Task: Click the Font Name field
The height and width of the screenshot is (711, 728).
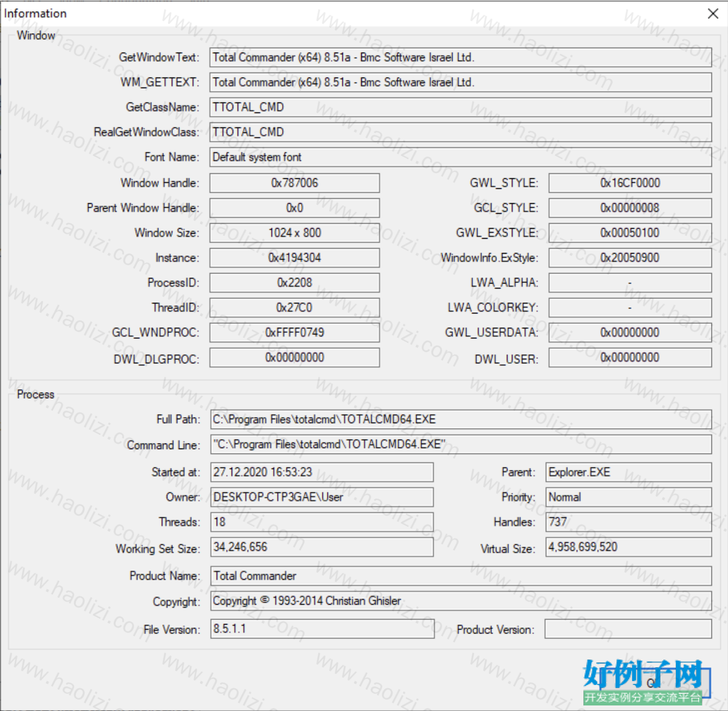Action: pyautogui.click(x=460, y=157)
